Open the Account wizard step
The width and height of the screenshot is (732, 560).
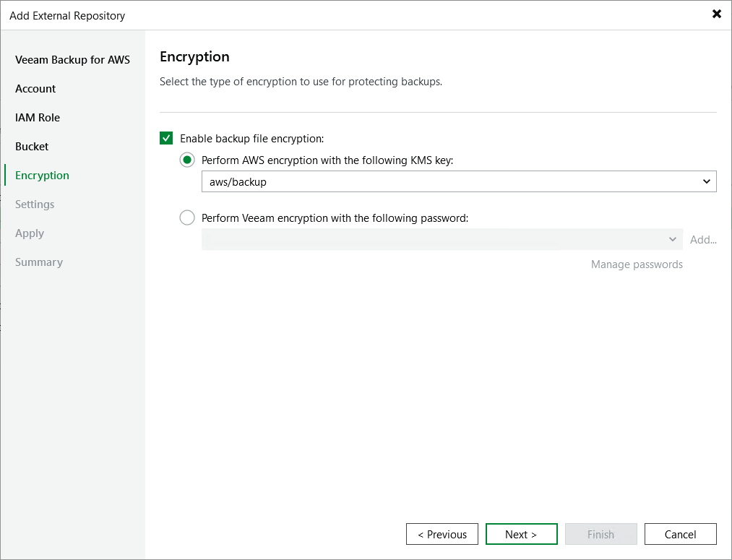(35, 88)
